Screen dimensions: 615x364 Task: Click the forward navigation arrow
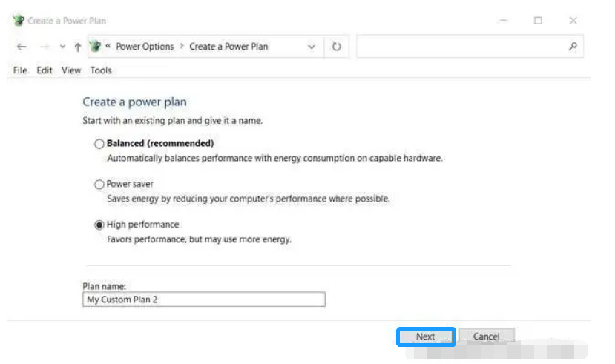(x=45, y=47)
